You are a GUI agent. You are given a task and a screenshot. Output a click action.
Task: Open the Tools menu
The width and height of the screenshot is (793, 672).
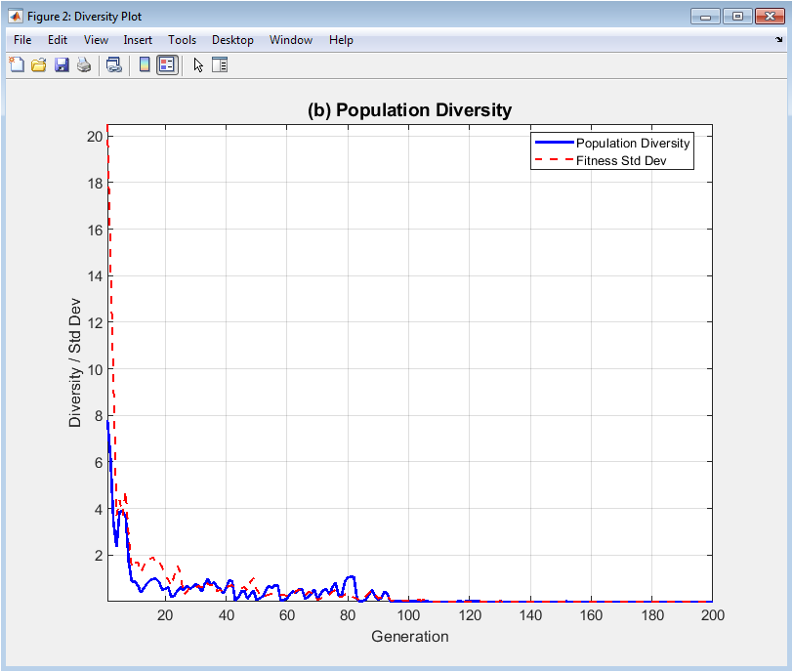click(x=182, y=40)
